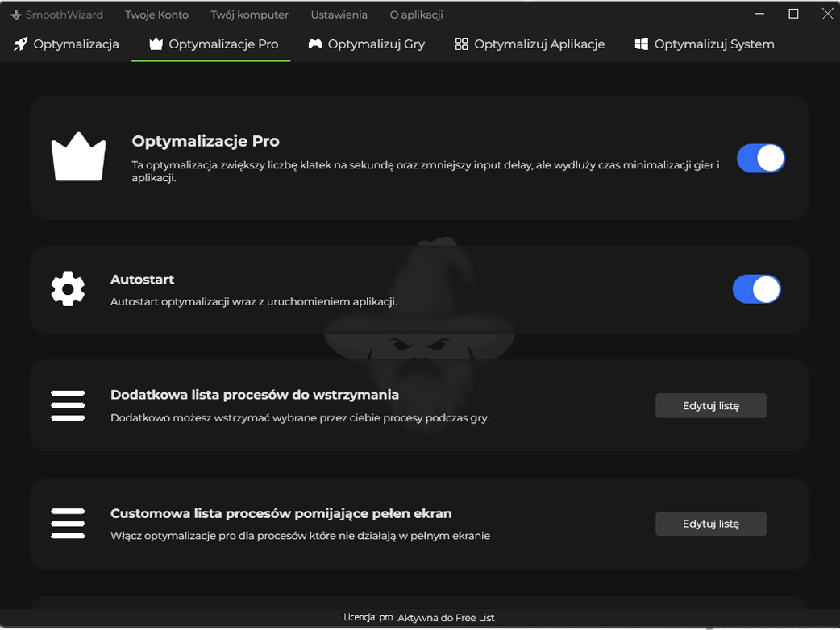Click the grid icon on Optymalizuj Aplikacje tab
Viewport: 840px width, 630px height.
click(462, 44)
